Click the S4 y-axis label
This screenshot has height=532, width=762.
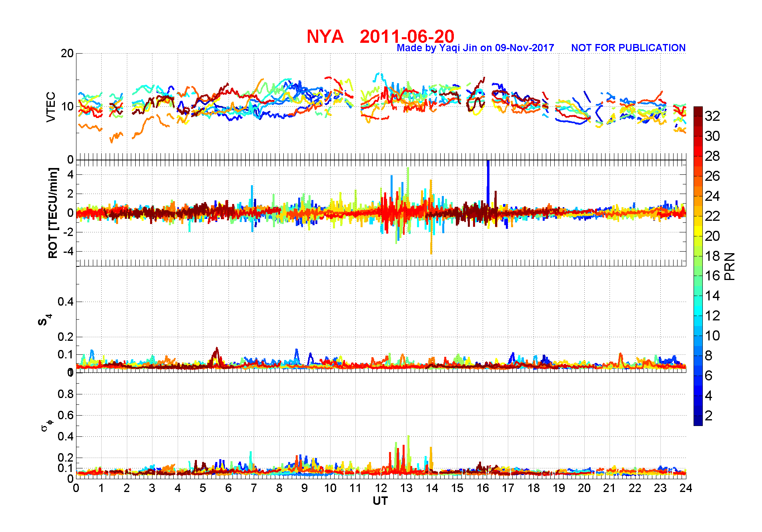pyautogui.click(x=45, y=320)
